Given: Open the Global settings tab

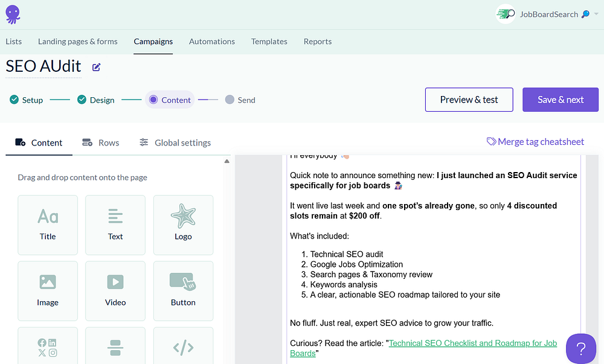Looking at the screenshot, I should (x=175, y=142).
